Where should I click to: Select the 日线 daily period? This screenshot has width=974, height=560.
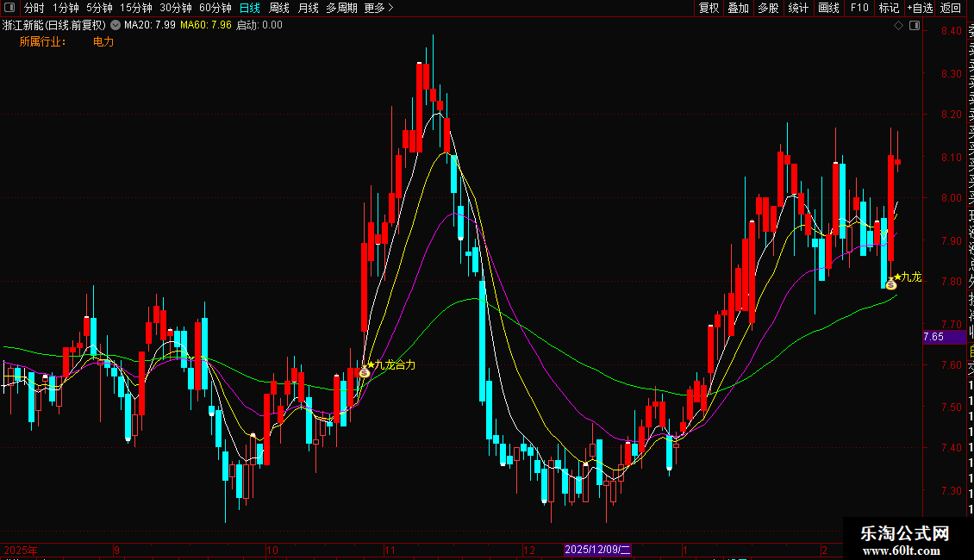click(x=250, y=8)
